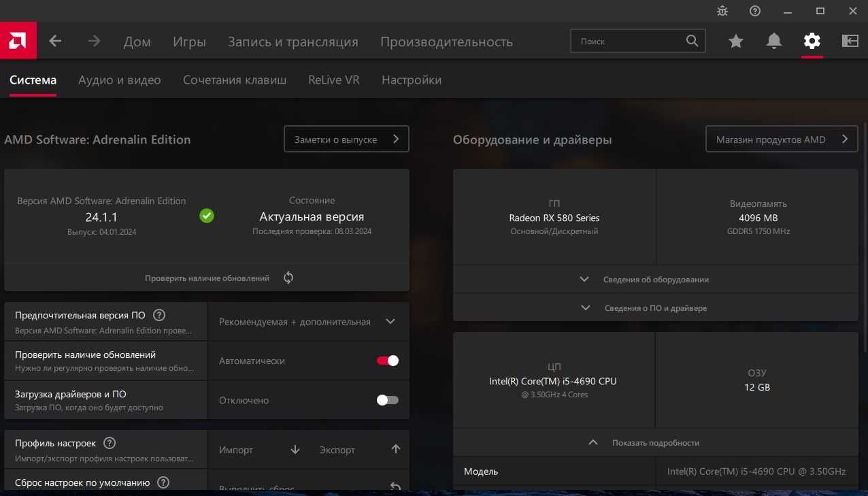Toggle the sidebar panel icon
The width and height of the screenshot is (868, 496).
coord(850,42)
